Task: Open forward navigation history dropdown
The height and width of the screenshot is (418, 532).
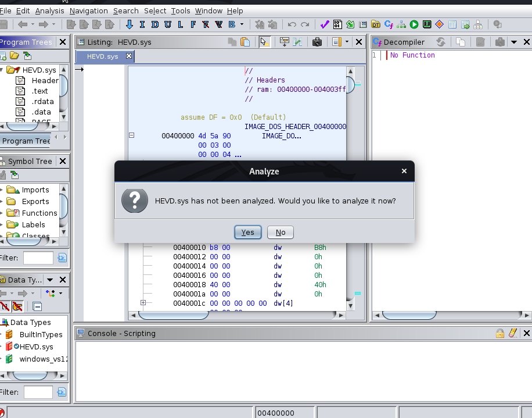Action: tap(53, 24)
